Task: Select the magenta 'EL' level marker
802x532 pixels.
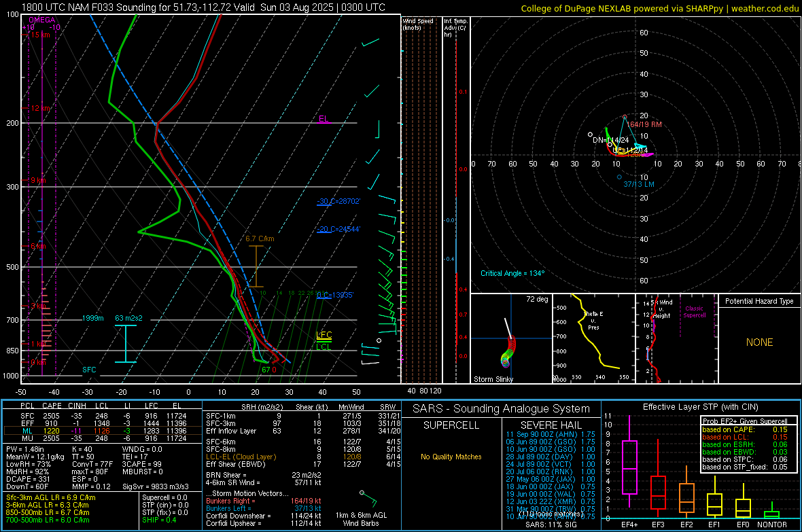Action: 324,119
